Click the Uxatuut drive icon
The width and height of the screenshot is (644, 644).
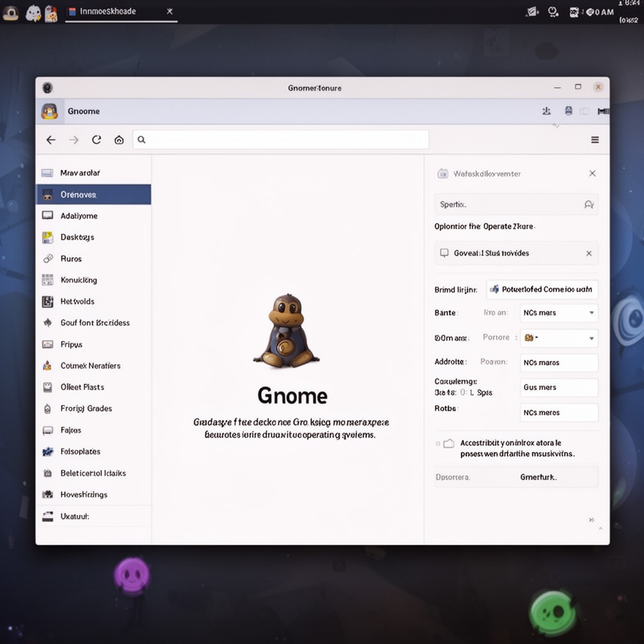tap(48, 516)
